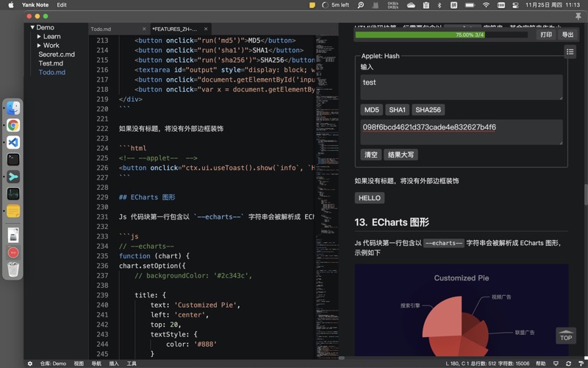This screenshot has height=368, width=588.
Task: Click the TOP scroll-to-top button
Action: [566, 336]
